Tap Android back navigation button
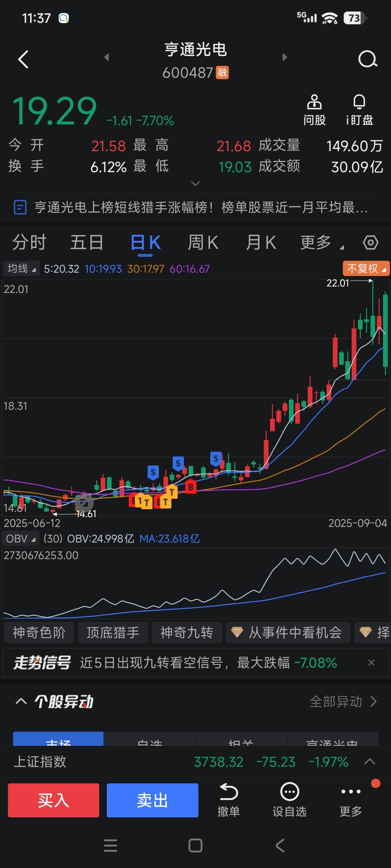Image resolution: width=391 pixels, height=868 pixels. pyautogui.click(x=280, y=846)
